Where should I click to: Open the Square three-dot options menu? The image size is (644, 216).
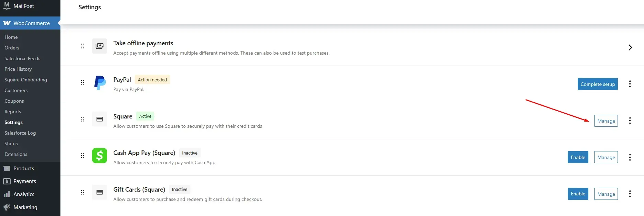tap(630, 121)
